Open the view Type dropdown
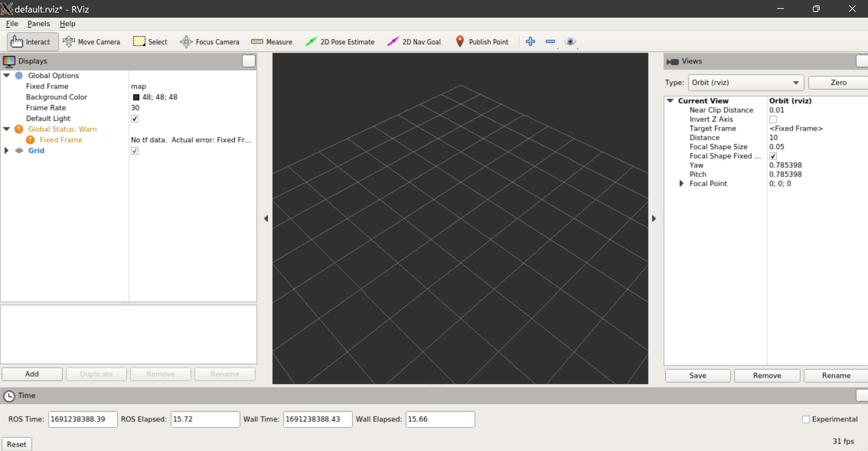 (x=746, y=83)
